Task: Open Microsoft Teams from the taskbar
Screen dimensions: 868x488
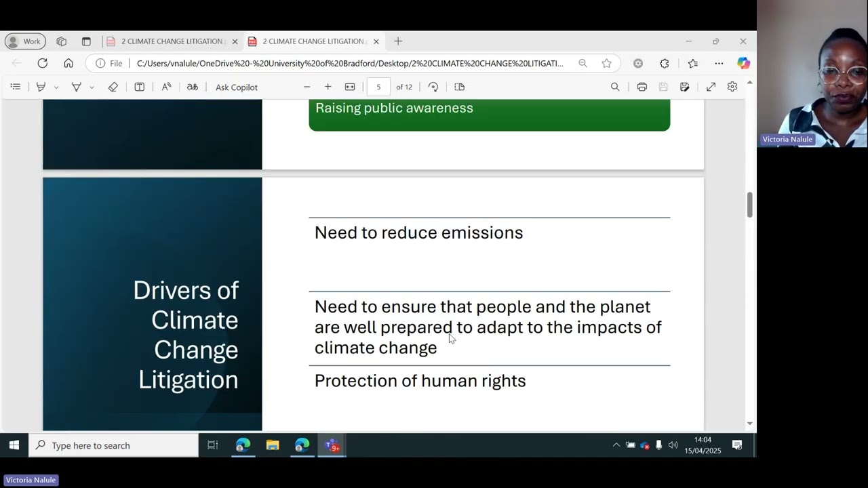Action: [332, 445]
